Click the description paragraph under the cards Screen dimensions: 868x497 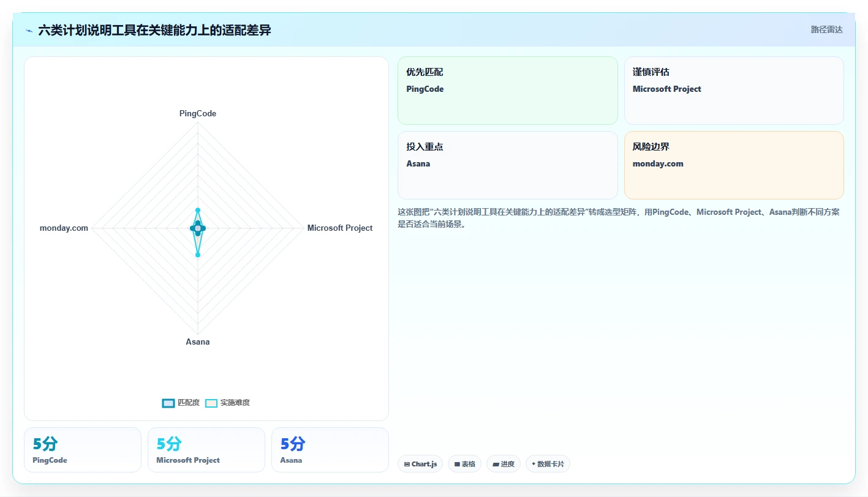click(x=619, y=218)
